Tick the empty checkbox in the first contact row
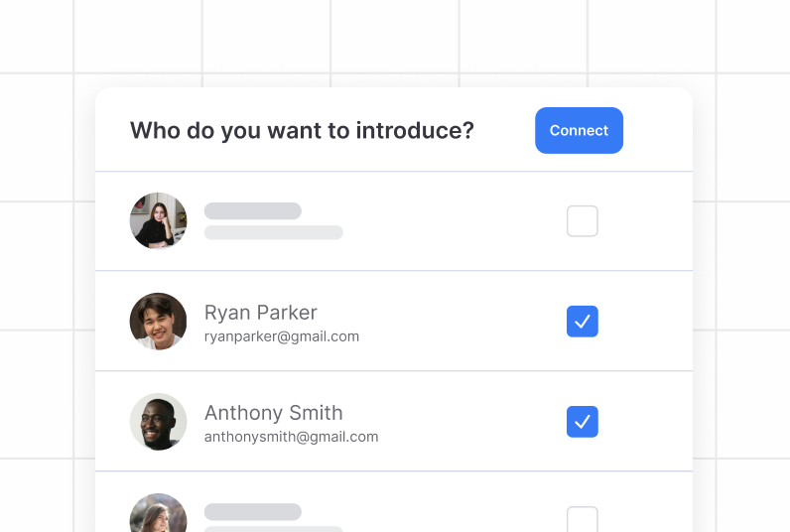Image resolution: width=790 pixels, height=532 pixels. coord(583,221)
